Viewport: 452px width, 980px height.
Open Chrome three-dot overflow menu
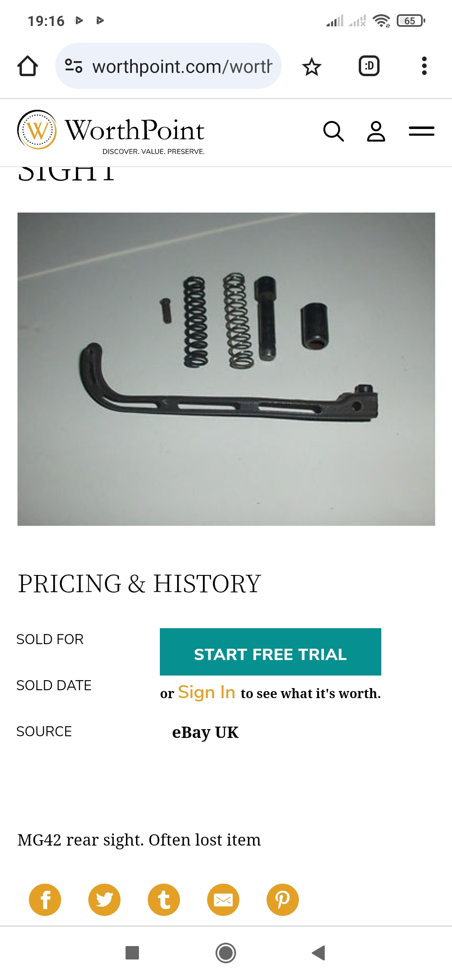coord(424,66)
